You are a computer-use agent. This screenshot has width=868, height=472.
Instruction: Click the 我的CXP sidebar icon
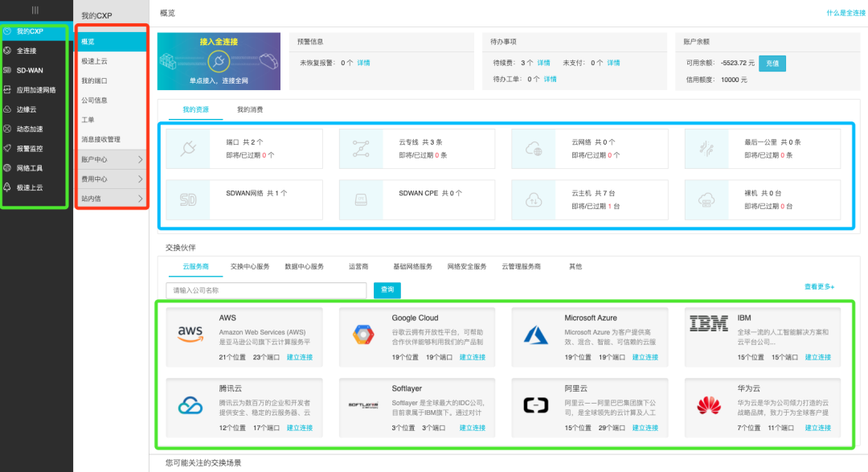pyautogui.click(x=7, y=31)
